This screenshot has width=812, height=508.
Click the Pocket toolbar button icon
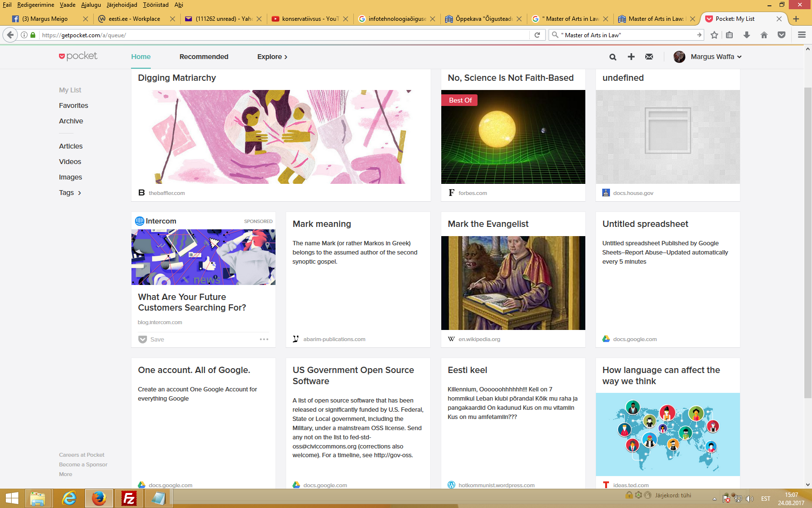coord(782,35)
